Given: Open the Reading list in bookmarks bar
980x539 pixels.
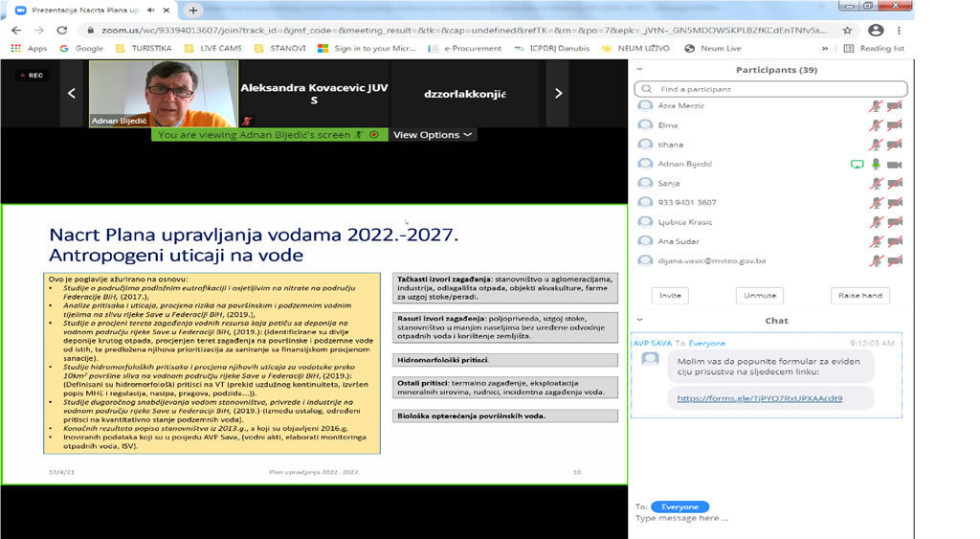Looking at the screenshot, I should [x=874, y=48].
